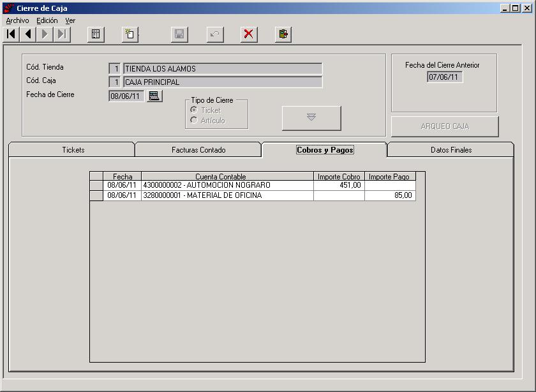Open the Edición menu
This screenshot has width=536, height=392.
47,20
